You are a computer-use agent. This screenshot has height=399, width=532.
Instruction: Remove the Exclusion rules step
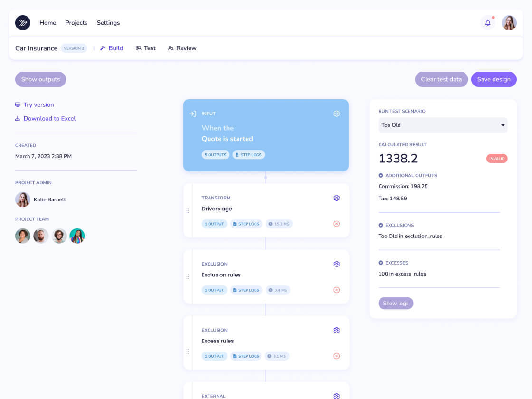(336, 290)
